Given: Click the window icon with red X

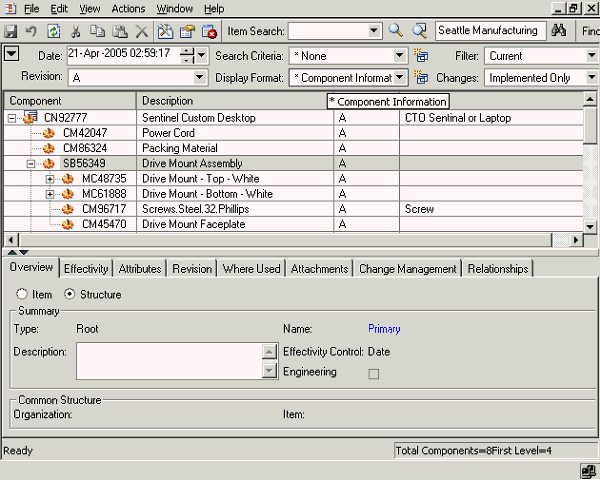Looking at the screenshot, I should point(209,31).
